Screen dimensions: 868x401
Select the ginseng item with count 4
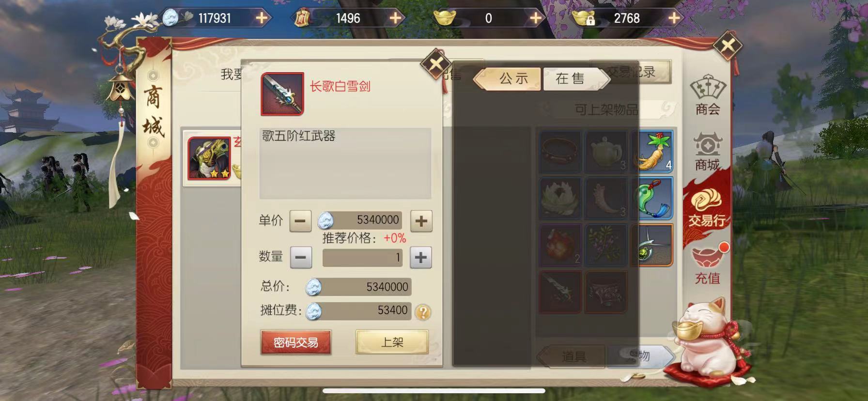652,152
